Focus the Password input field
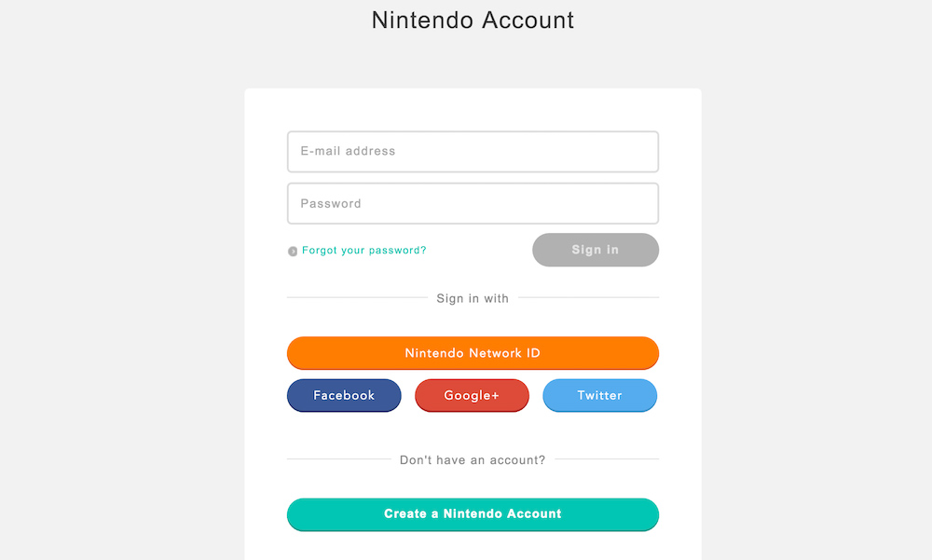932x560 pixels. [x=473, y=203]
